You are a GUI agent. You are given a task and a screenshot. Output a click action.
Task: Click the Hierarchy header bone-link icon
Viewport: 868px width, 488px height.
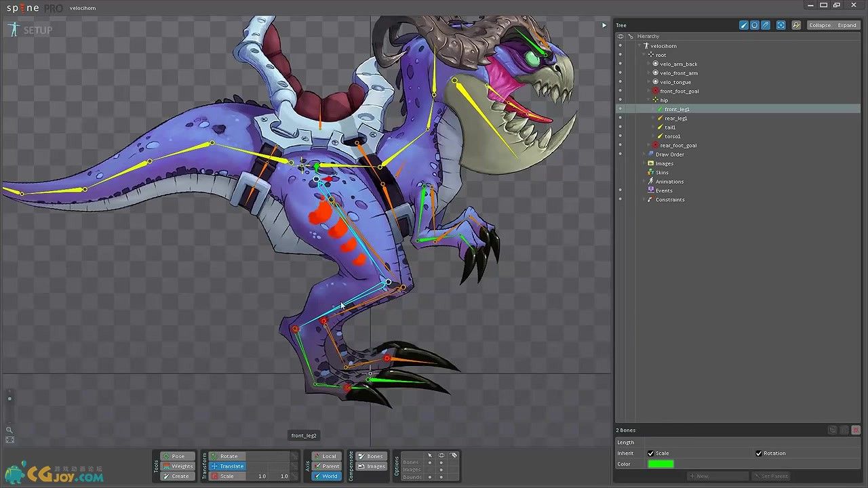(x=631, y=36)
